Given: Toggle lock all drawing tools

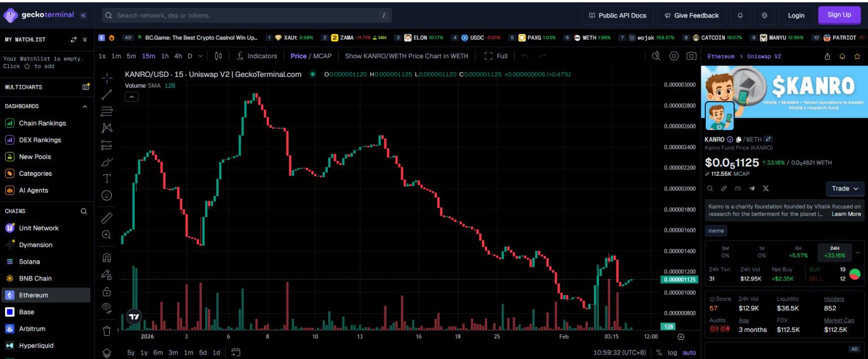Looking at the screenshot, I should point(106,292).
